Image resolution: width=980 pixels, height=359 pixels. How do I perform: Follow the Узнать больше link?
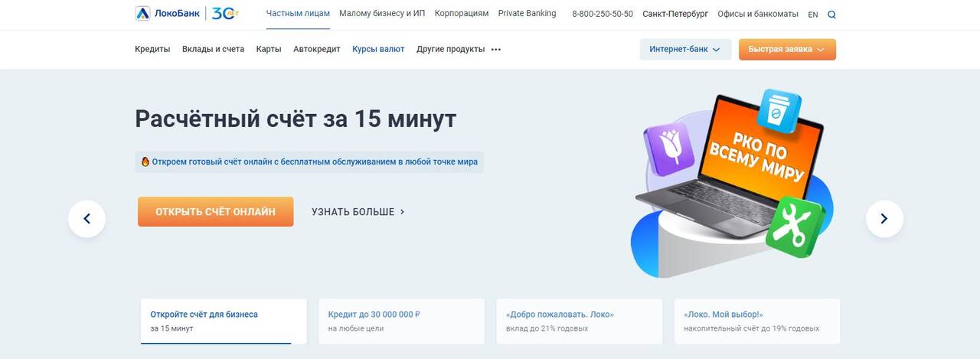[x=358, y=212]
